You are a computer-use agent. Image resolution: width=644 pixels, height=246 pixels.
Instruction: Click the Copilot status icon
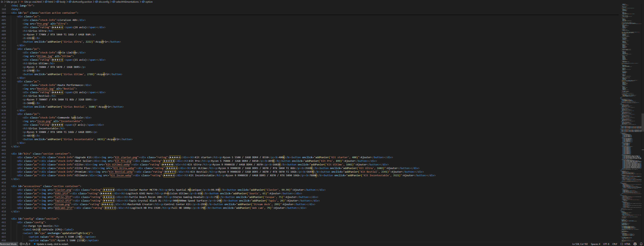[x=635, y=244]
